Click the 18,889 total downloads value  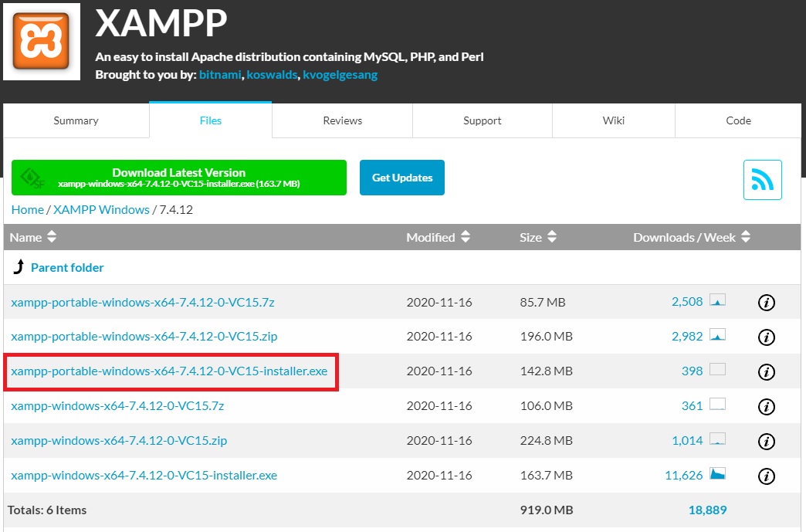708,510
